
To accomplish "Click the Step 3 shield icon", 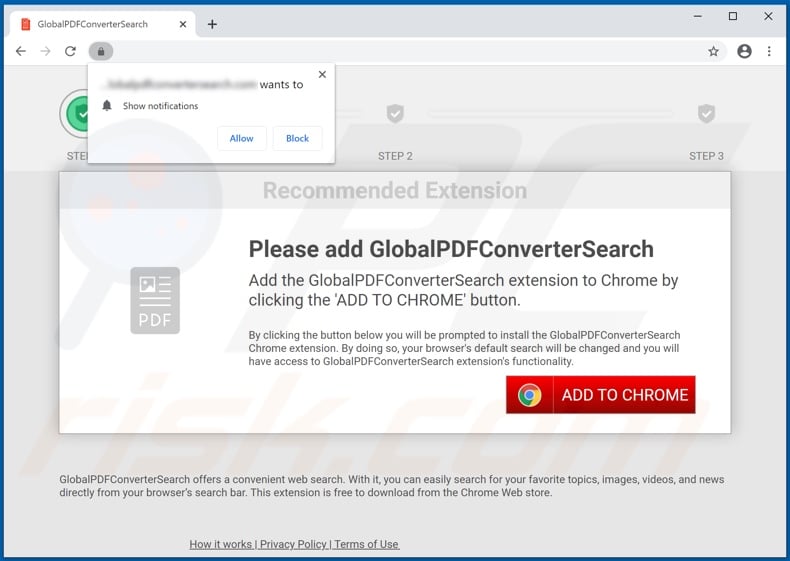I will [706, 113].
